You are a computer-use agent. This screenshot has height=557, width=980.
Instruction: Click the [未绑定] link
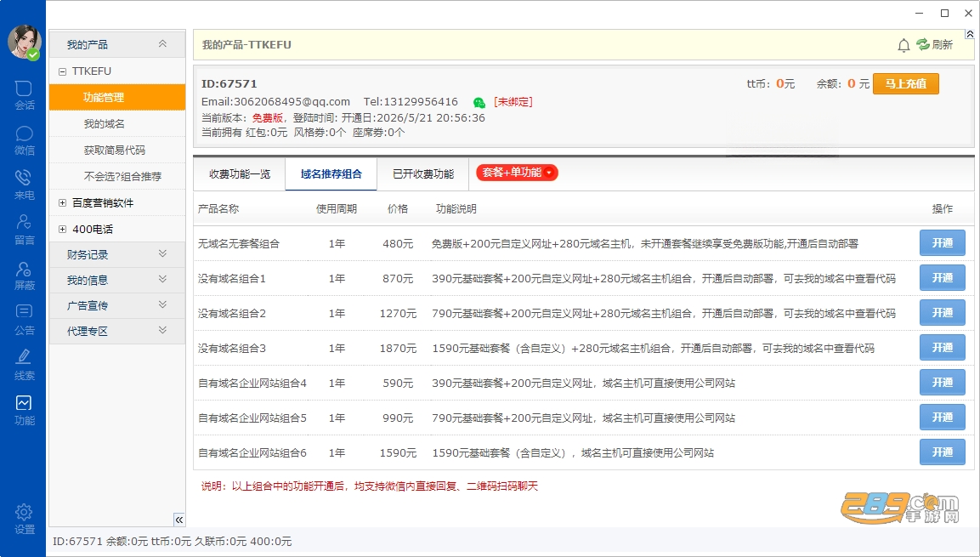click(513, 102)
